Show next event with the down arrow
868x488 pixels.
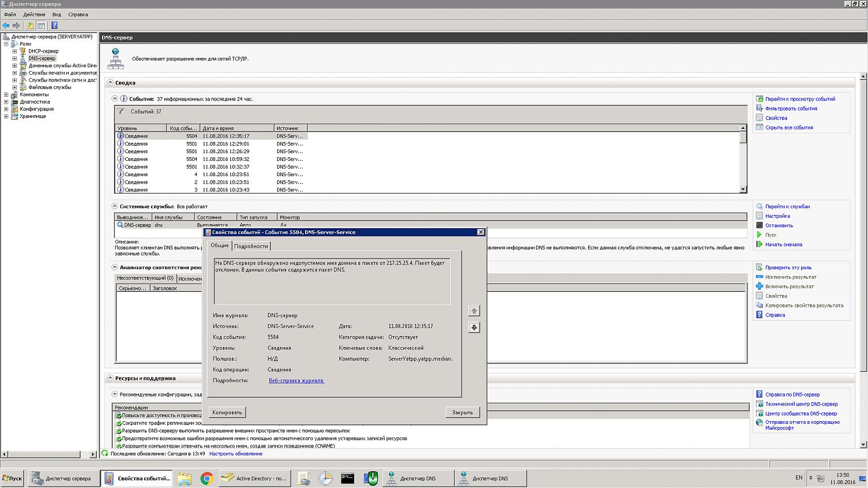pos(474,328)
